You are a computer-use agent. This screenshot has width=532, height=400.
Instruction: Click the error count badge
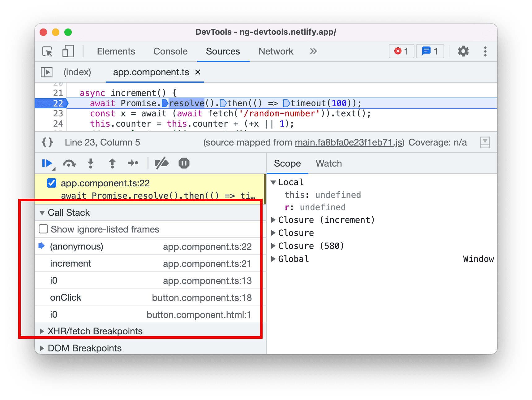point(401,51)
